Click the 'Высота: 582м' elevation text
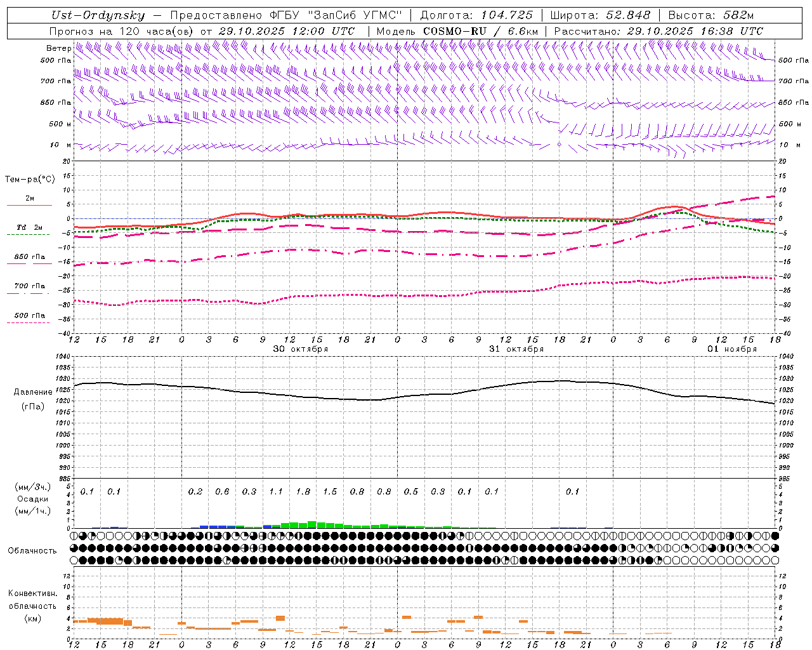The width and height of the screenshot is (812, 650). click(x=711, y=16)
